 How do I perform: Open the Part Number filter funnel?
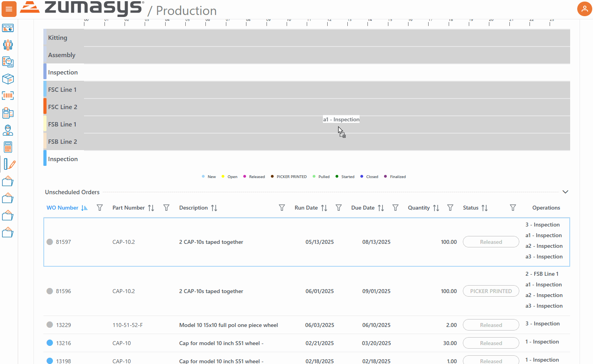point(166,208)
